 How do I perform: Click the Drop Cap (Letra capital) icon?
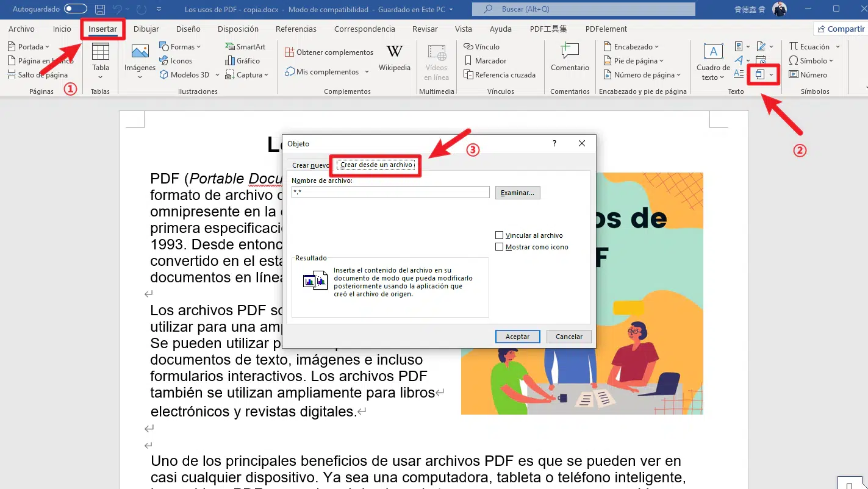[x=739, y=74]
